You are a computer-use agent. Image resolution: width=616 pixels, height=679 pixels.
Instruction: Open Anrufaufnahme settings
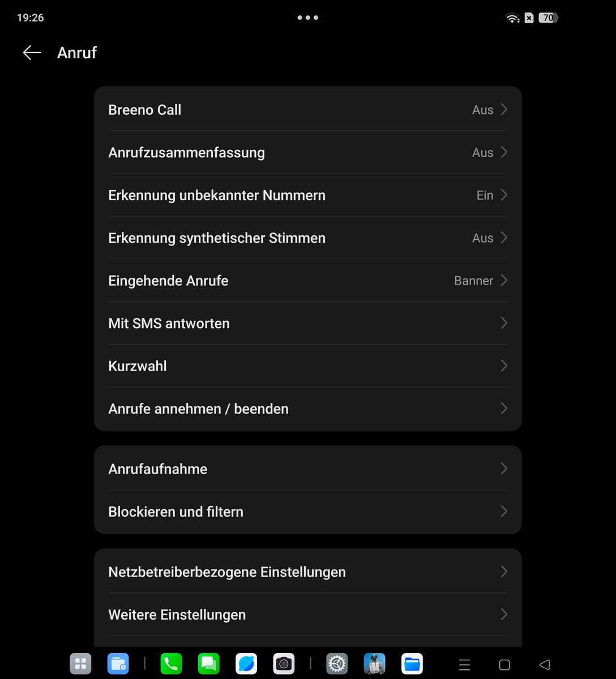point(307,469)
